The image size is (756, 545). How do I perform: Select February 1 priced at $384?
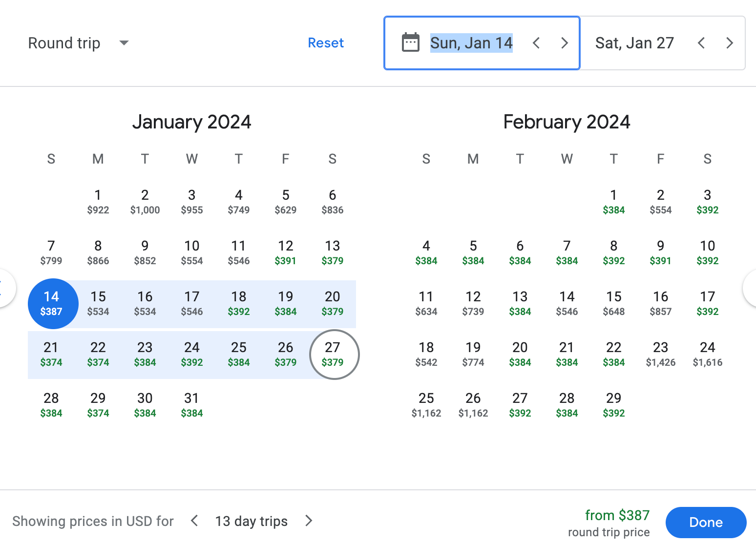(613, 201)
